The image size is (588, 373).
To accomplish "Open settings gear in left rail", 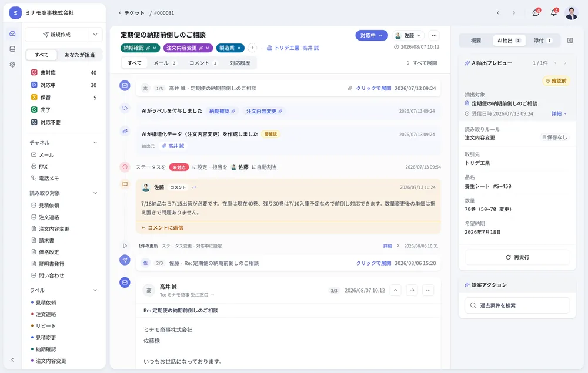I will pos(12,65).
